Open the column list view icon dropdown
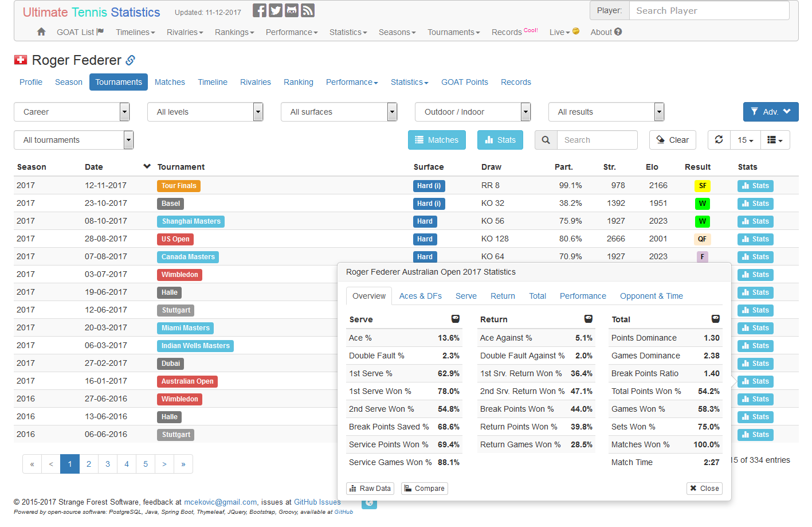 [x=775, y=140]
